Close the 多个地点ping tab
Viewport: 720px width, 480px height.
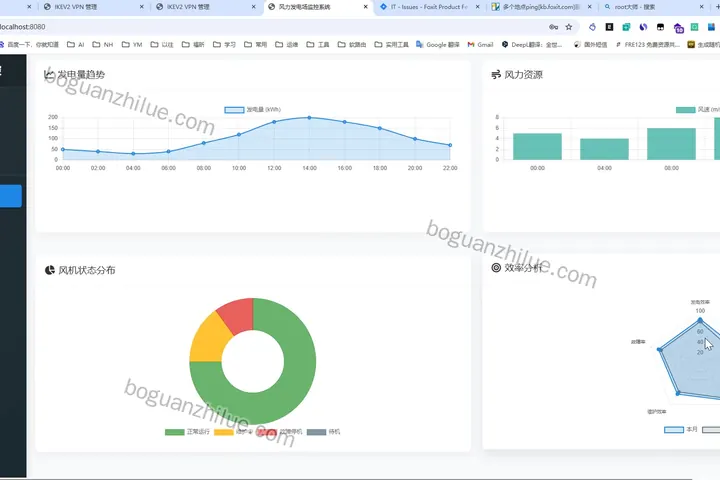(590, 7)
